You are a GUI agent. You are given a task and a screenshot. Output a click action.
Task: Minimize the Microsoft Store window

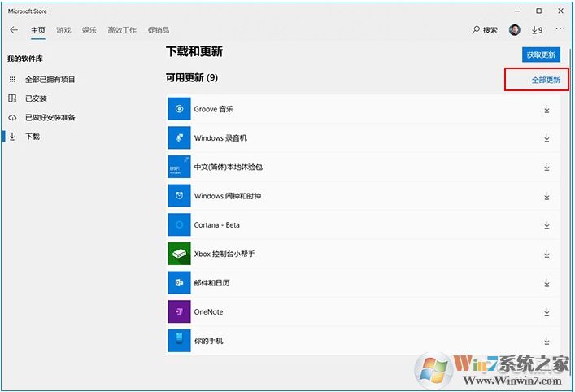tap(516, 11)
